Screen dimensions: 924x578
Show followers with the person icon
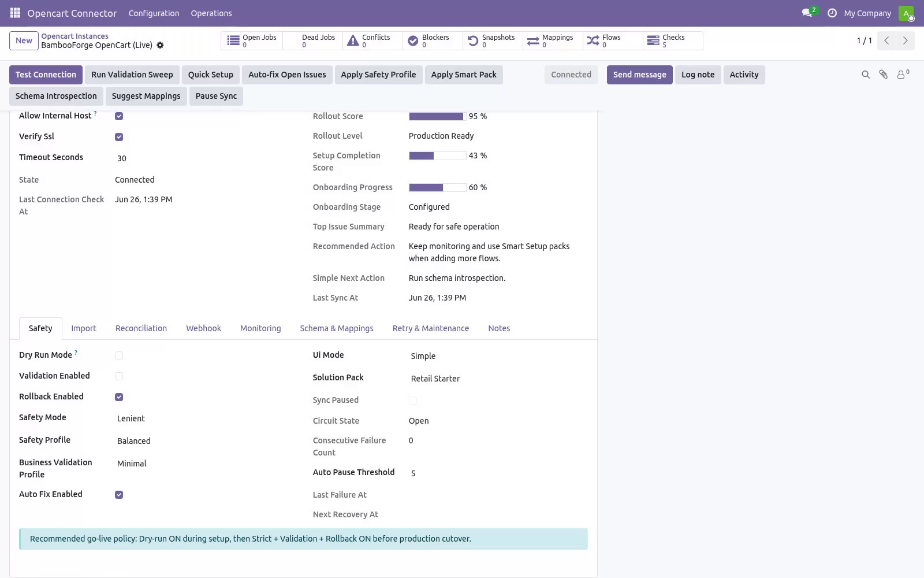coord(901,75)
